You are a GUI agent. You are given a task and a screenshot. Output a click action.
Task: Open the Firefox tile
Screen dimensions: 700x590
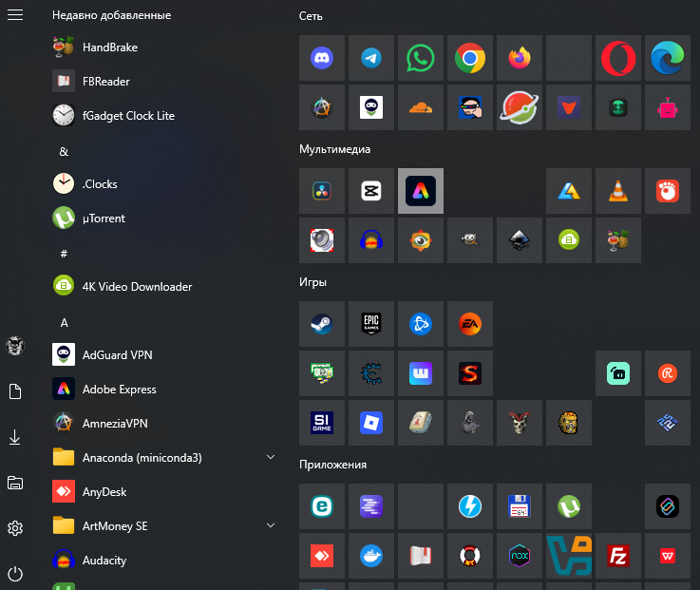coord(520,58)
